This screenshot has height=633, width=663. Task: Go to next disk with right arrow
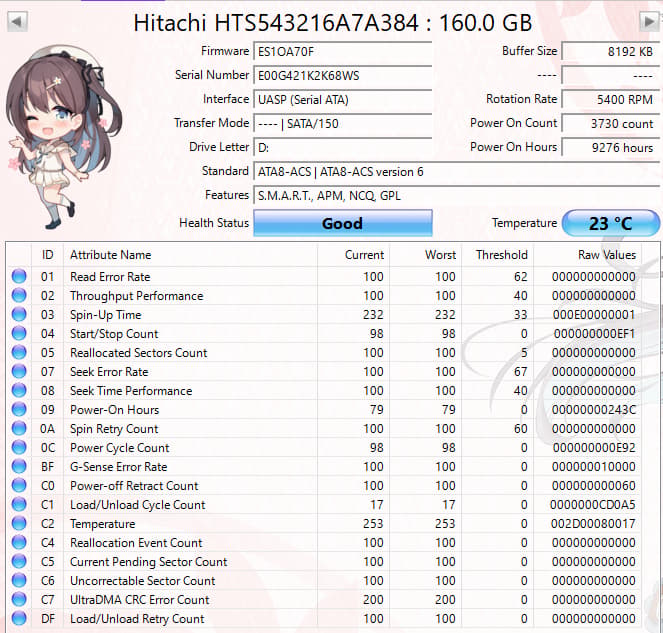point(649,22)
